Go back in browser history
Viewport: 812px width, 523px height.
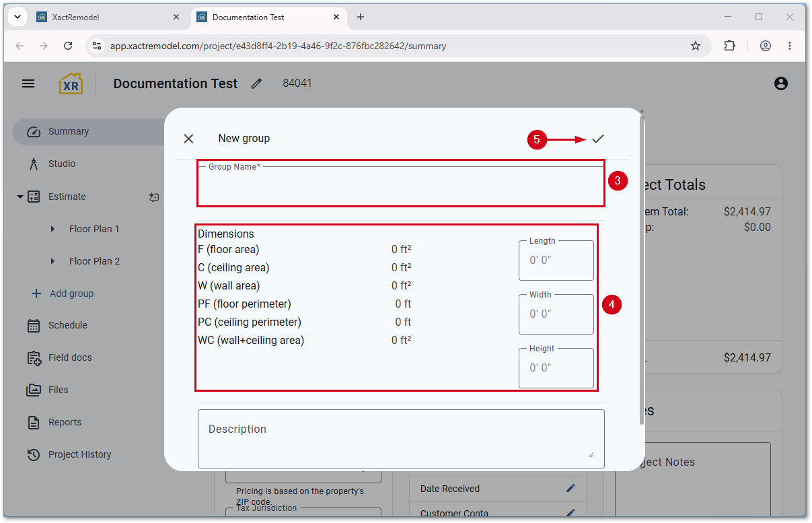click(x=20, y=46)
